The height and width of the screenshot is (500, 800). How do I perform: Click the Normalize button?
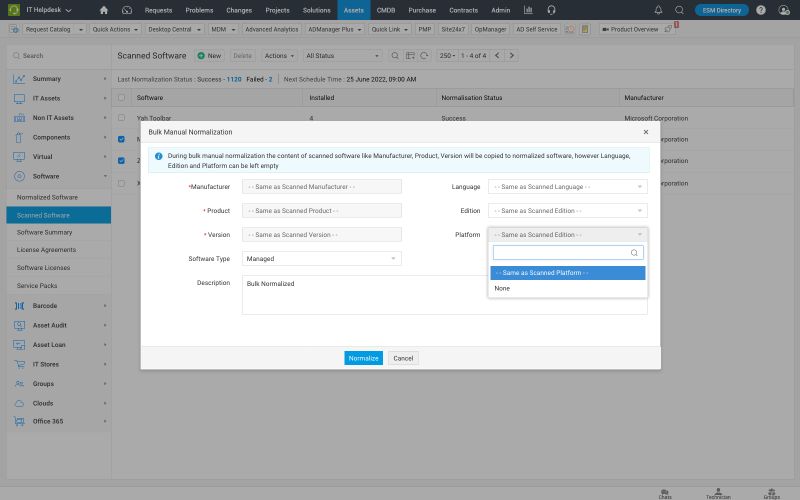tap(363, 358)
